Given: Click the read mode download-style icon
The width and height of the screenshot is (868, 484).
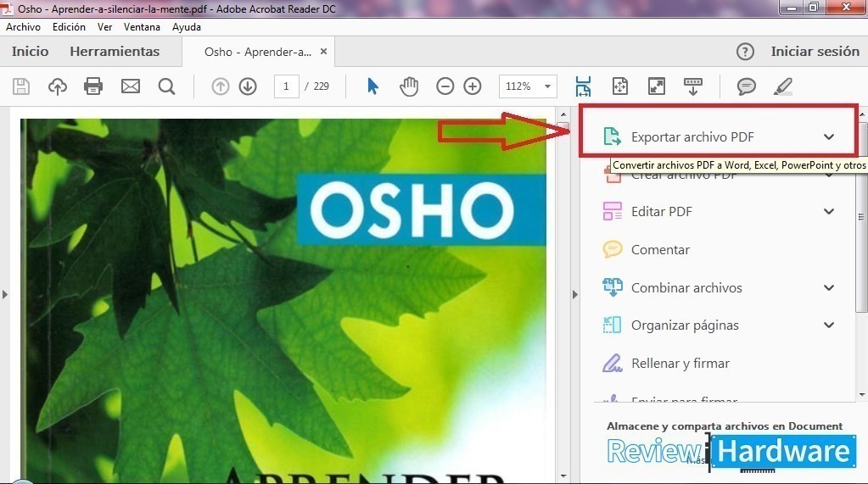Looking at the screenshot, I should tap(693, 86).
